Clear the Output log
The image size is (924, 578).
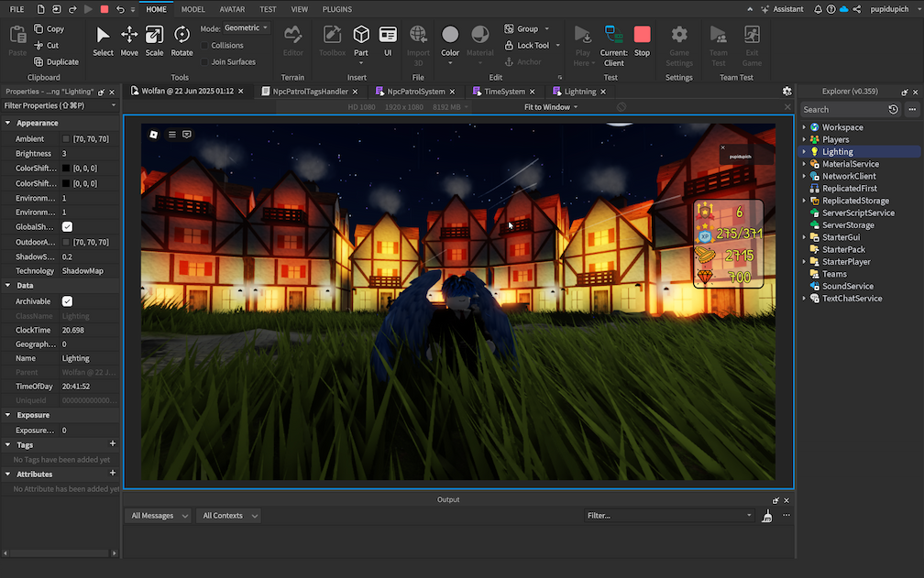[x=766, y=517]
